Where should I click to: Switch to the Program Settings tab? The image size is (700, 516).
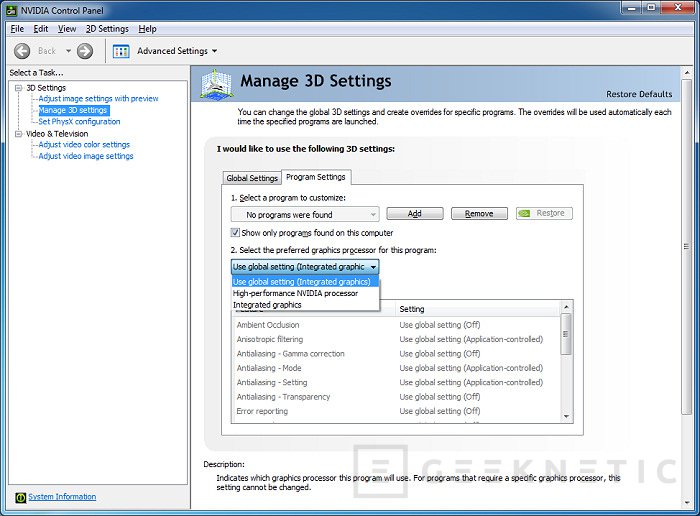[316, 177]
